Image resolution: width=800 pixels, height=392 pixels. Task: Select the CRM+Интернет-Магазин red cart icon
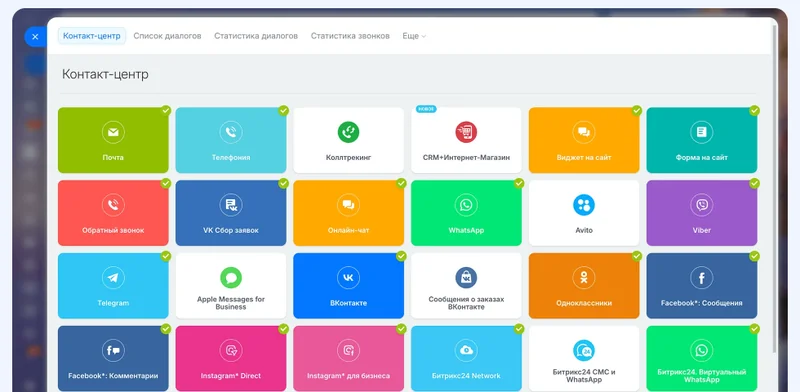click(x=466, y=132)
